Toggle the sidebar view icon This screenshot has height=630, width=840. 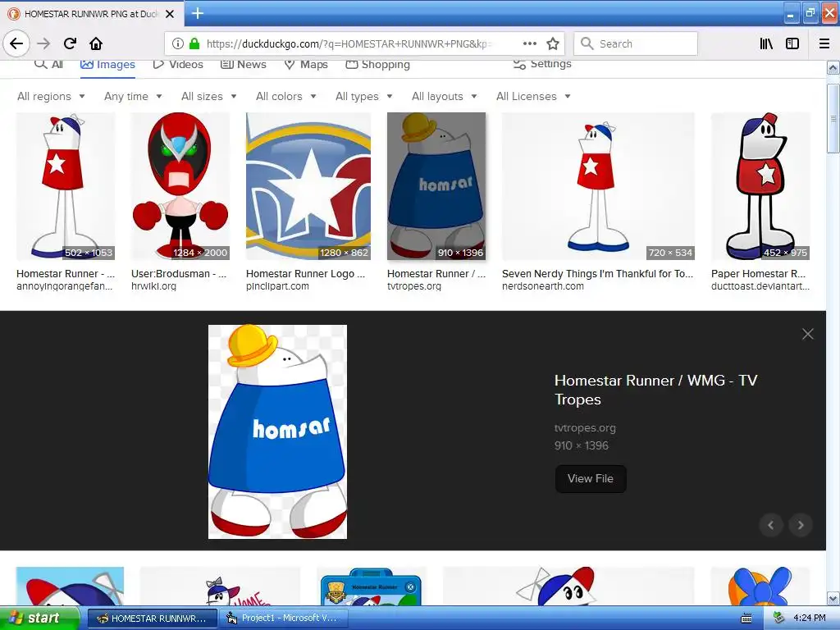click(x=792, y=44)
